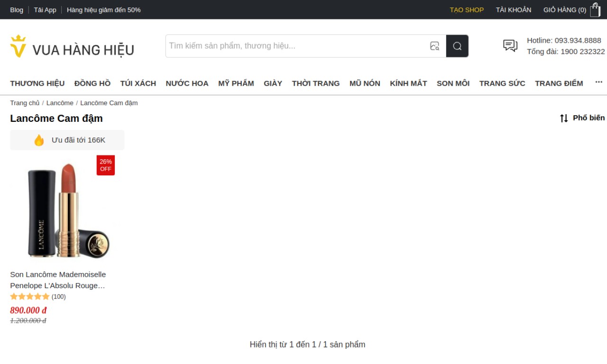
Task: Click the TẠO SHOP link
Action: tap(467, 10)
